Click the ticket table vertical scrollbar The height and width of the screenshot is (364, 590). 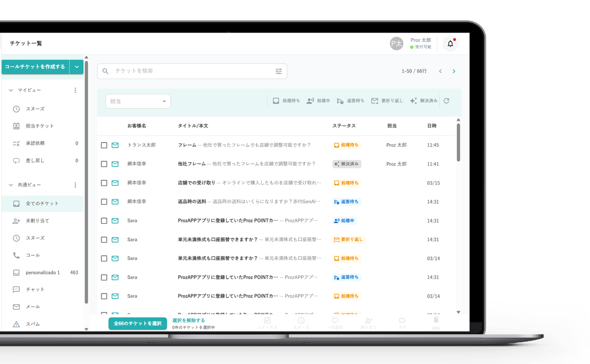click(459, 142)
